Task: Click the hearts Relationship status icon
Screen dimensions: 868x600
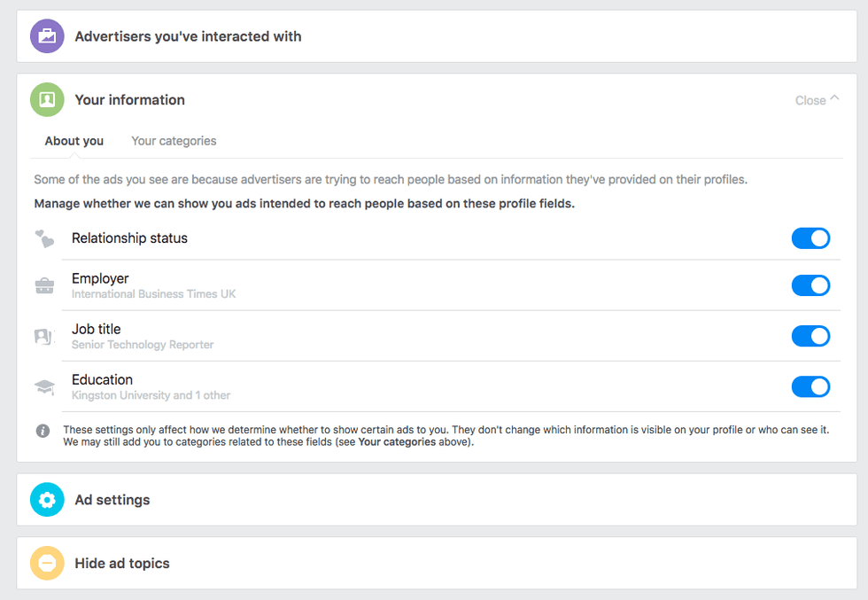Action: pos(44,238)
